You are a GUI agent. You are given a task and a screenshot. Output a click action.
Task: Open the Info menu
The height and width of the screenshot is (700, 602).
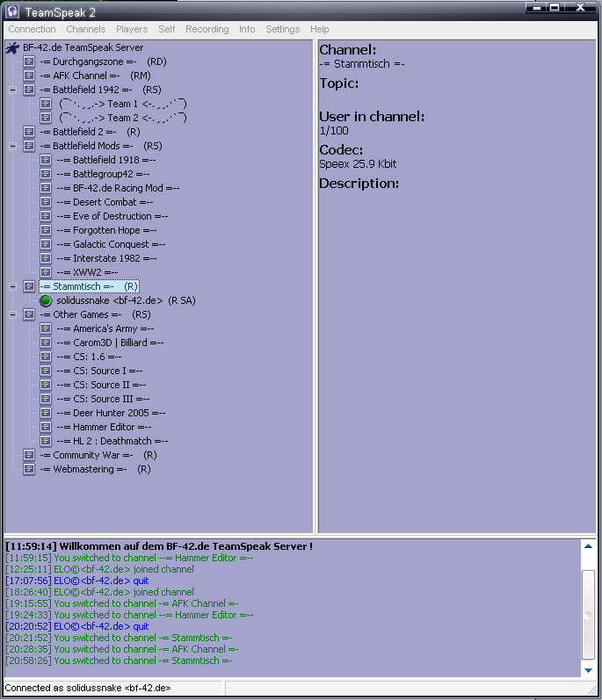(247, 29)
